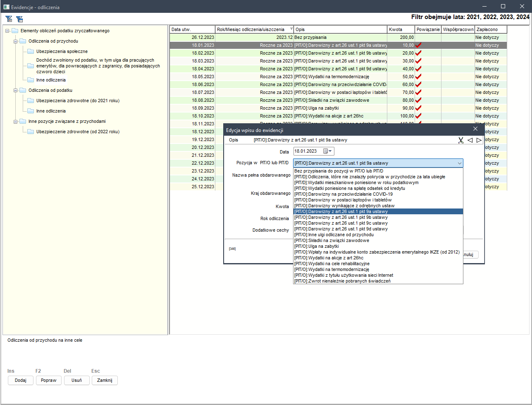
Task: Choose Bez przypisania do pozycji w PIT/O lub PIT/D
Action: [x=378, y=171]
